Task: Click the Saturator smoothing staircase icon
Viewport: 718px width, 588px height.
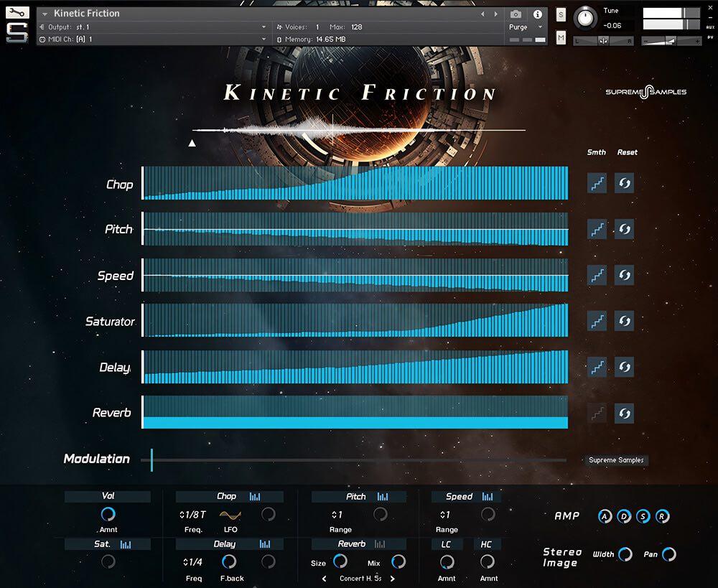Action: (x=597, y=321)
